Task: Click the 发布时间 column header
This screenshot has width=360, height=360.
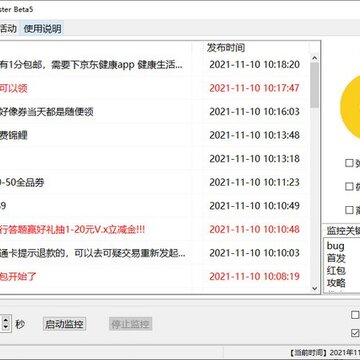Action: (x=226, y=48)
